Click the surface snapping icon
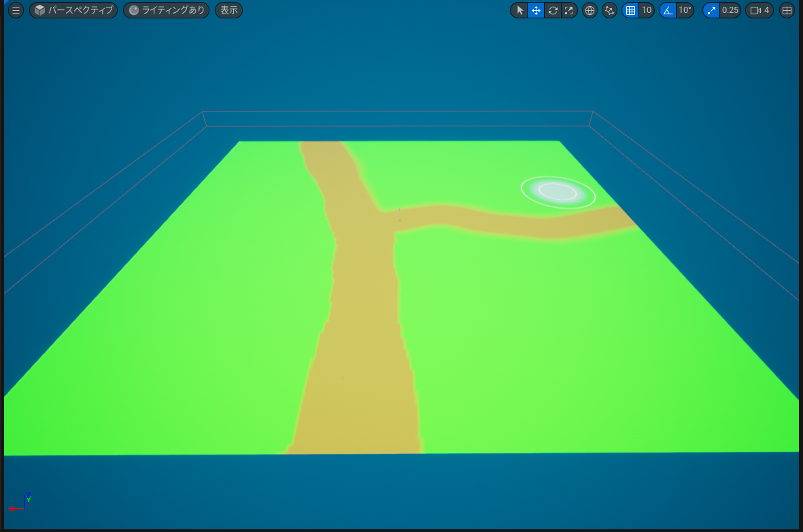803x532 pixels. [609, 10]
